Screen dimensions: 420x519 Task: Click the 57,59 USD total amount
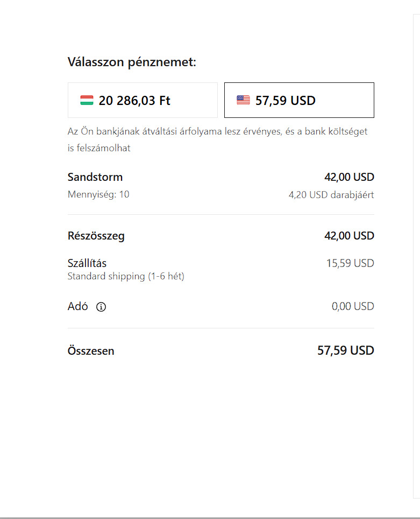pos(345,350)
